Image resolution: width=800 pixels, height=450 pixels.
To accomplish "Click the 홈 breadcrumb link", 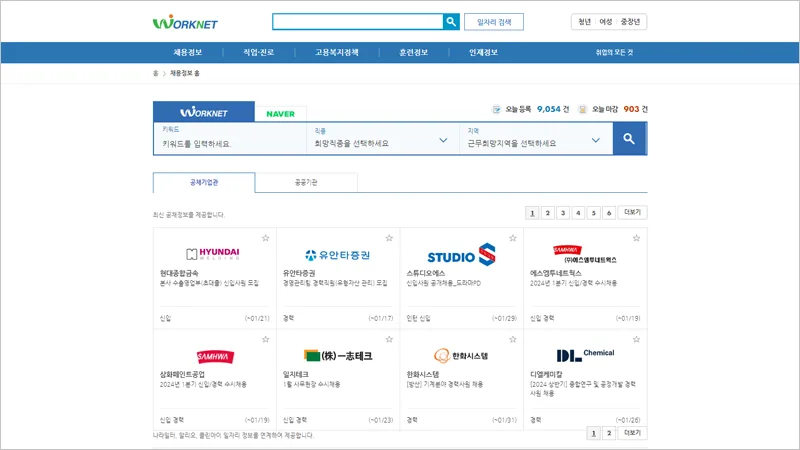I will click(156, 73).
